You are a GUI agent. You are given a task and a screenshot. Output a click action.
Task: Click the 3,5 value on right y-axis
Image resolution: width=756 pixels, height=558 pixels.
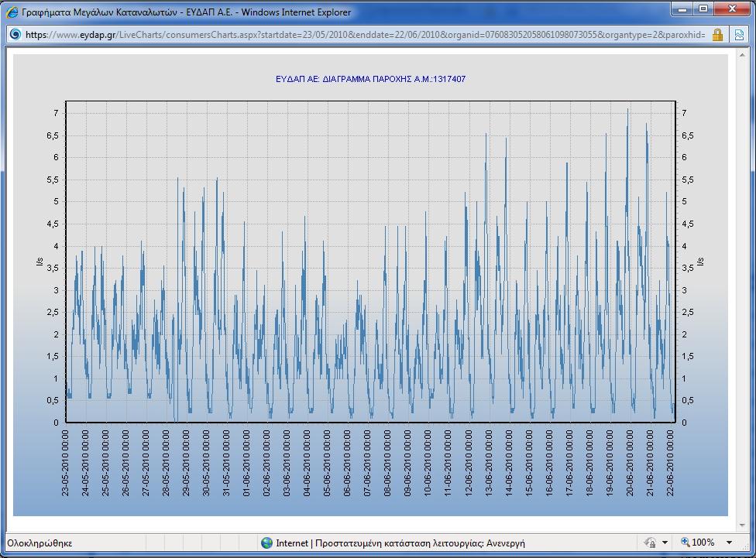(688, 269)
